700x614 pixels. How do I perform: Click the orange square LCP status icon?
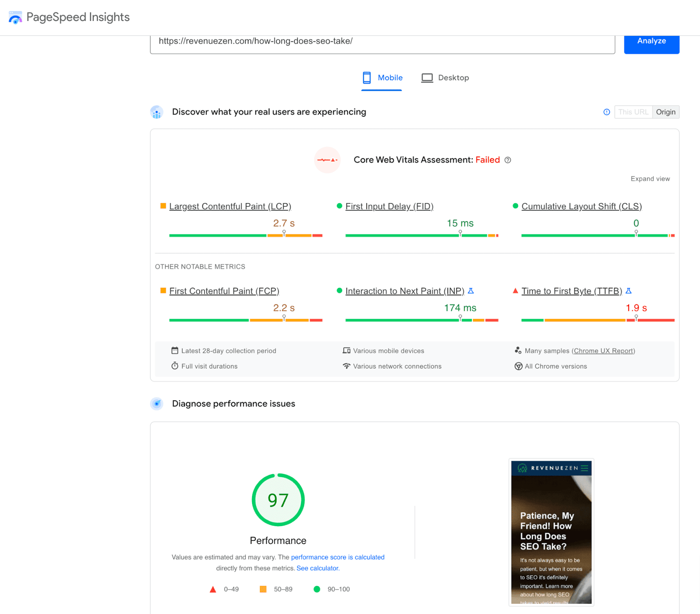point(163,206)
